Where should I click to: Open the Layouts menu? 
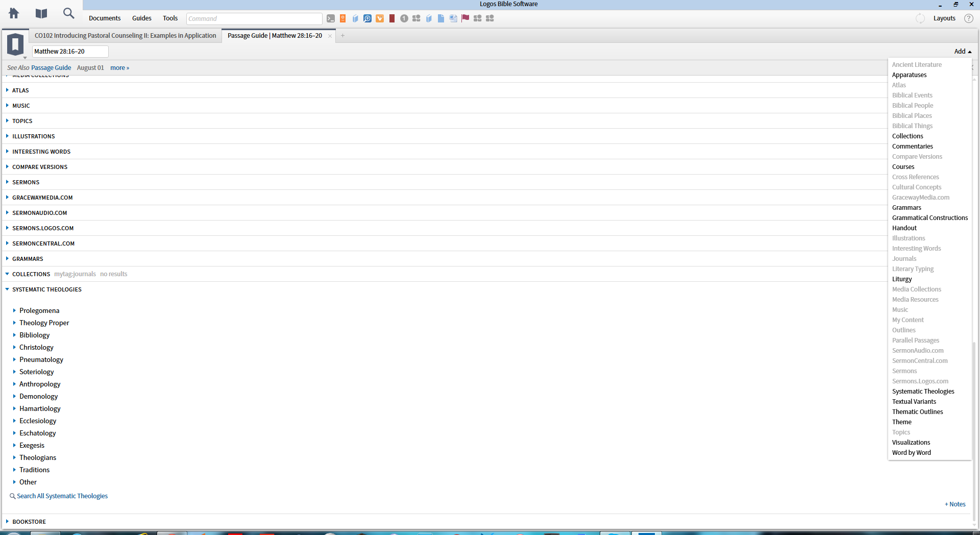(x=944, y=18)
